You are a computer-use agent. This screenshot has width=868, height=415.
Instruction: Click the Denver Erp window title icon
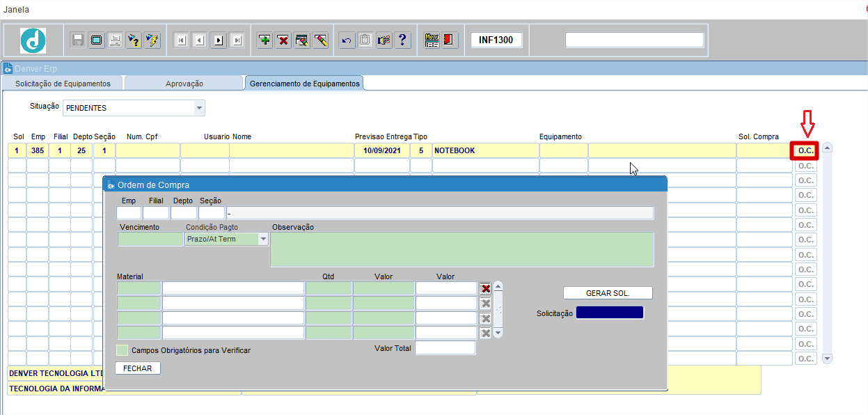[x=8, y=68]
